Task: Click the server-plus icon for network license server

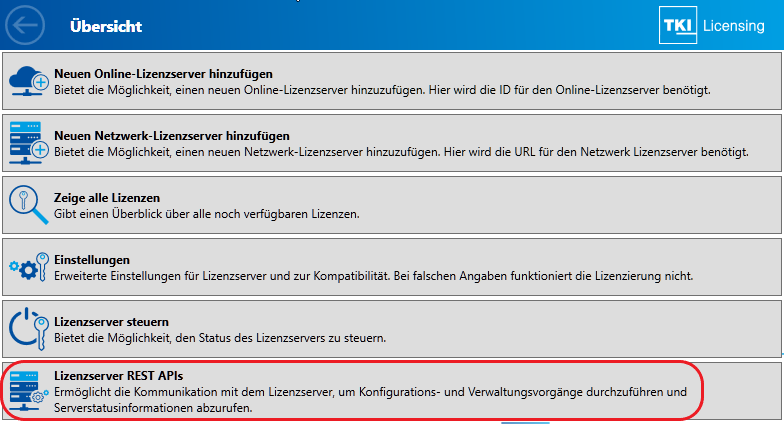Action: point(28,143)
